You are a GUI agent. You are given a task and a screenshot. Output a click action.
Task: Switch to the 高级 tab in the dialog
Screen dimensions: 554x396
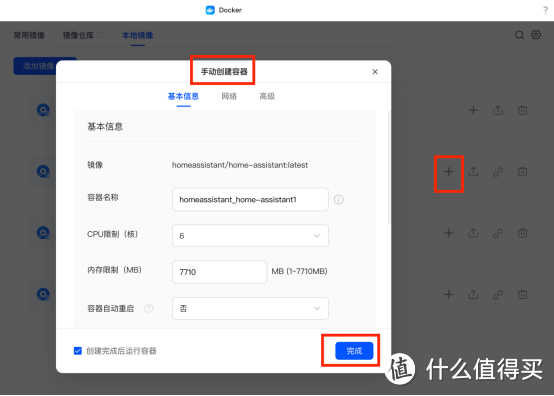[x=267, y=96]
